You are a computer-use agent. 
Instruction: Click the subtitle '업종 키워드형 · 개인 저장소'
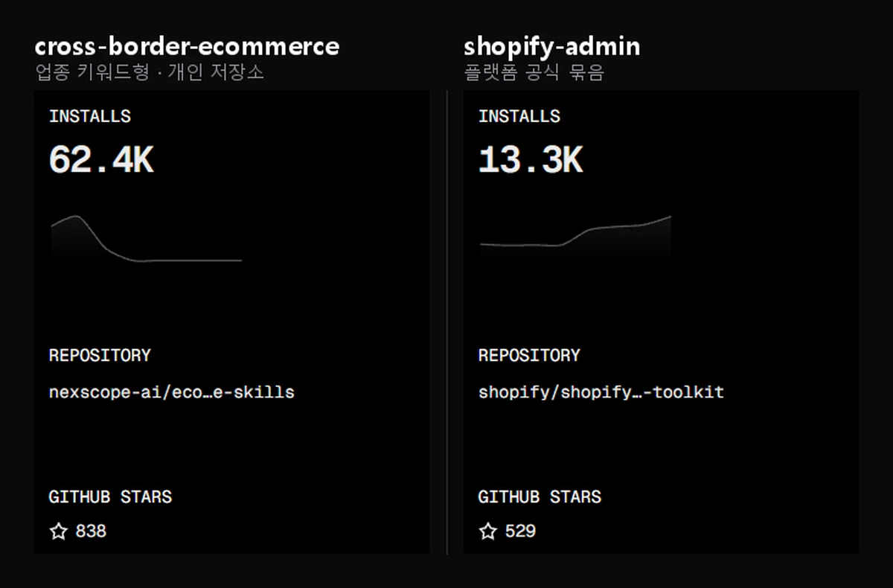click(150, 72)
